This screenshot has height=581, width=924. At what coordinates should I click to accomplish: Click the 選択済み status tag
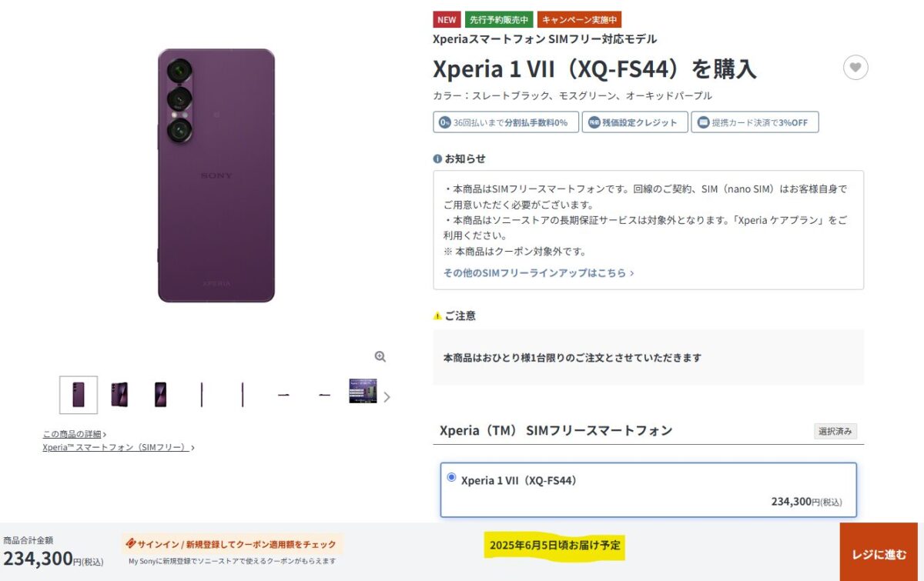click(835, 431)
